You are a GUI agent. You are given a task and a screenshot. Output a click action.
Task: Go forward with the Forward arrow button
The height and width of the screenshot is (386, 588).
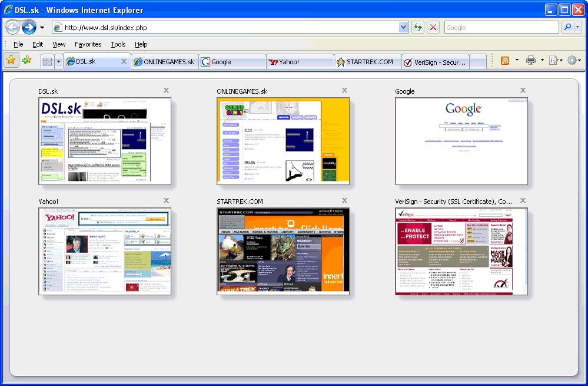point(29,28)
